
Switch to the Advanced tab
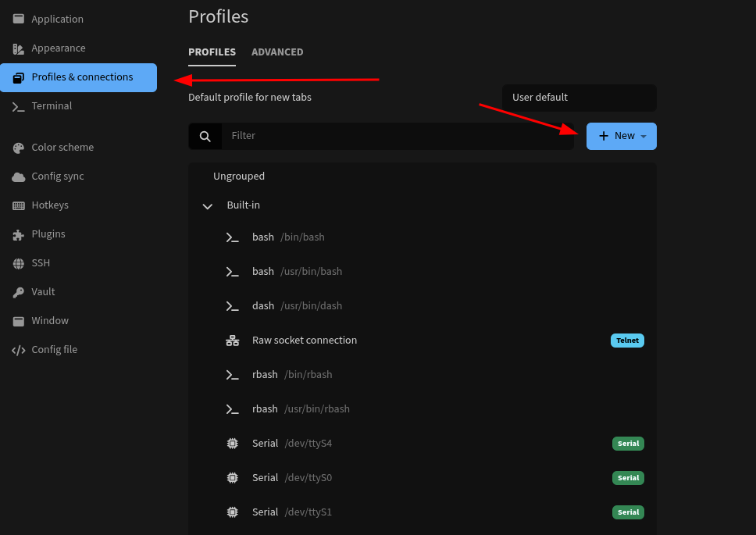click(277, 52)
